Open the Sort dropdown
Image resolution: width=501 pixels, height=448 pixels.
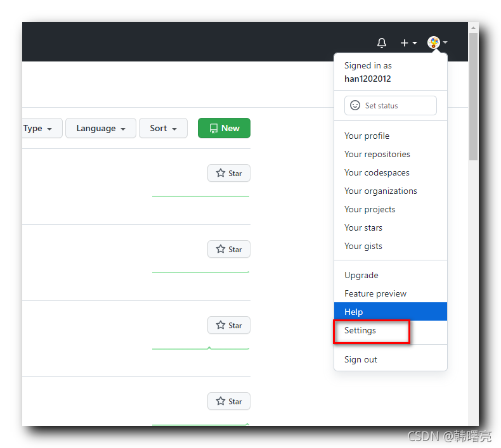pos(163,128)
